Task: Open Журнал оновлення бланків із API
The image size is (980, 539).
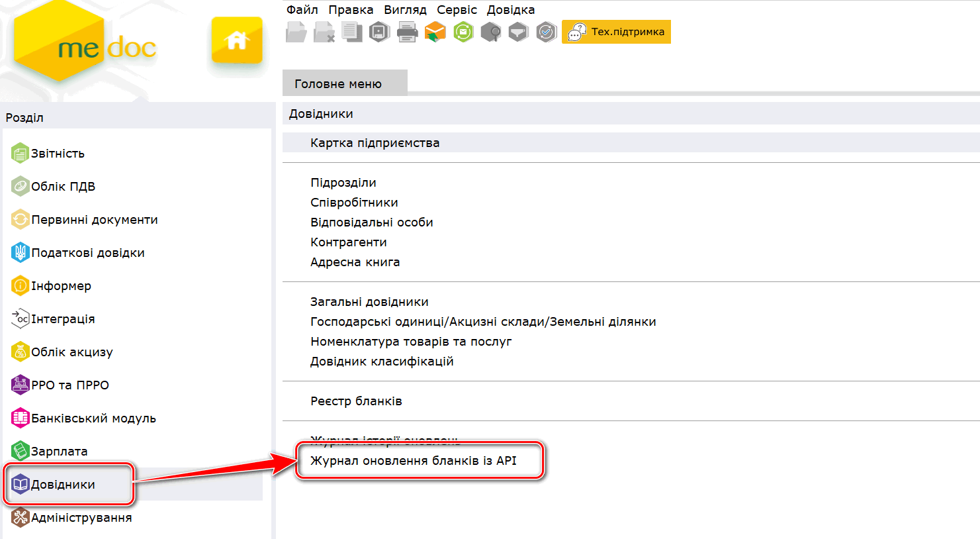Action: [x=414, y=461]
